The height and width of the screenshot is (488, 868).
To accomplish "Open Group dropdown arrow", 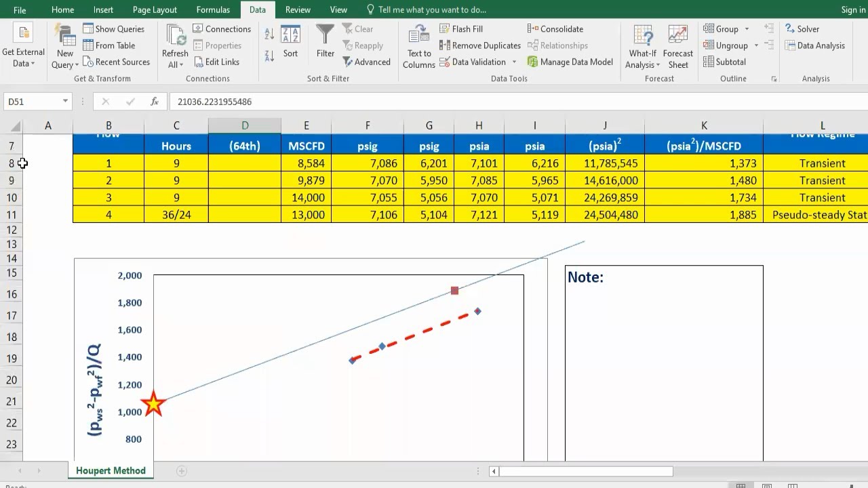I will point(747,29).
